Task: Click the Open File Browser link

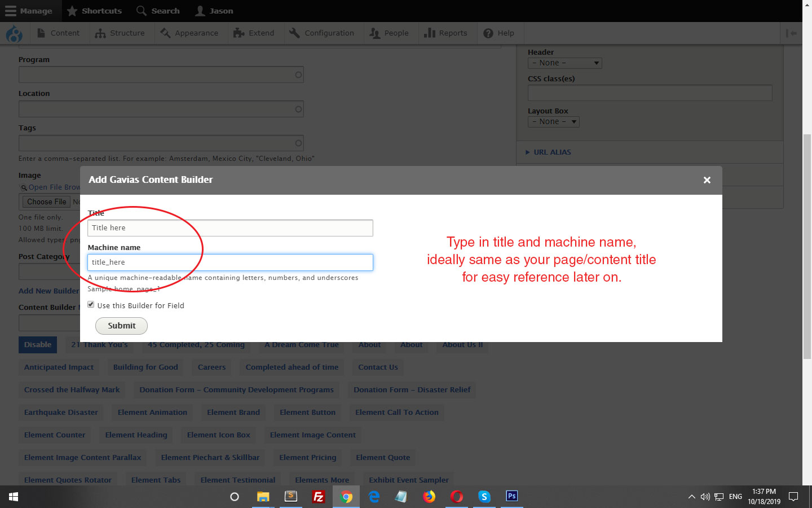Action: 54,187
